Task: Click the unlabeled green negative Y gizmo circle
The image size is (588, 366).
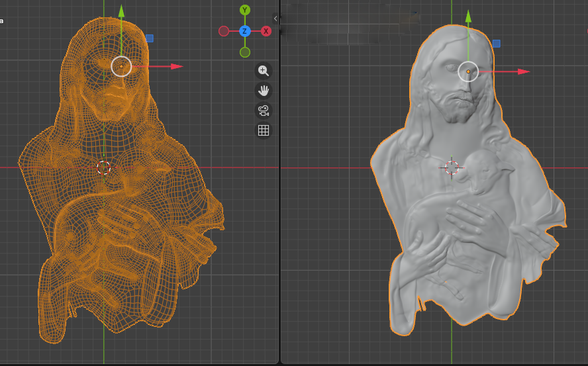Action: (x=245, y=52)
